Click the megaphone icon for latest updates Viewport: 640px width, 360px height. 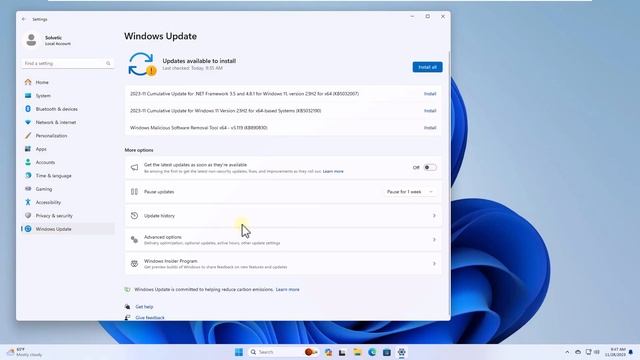[134, 167]
